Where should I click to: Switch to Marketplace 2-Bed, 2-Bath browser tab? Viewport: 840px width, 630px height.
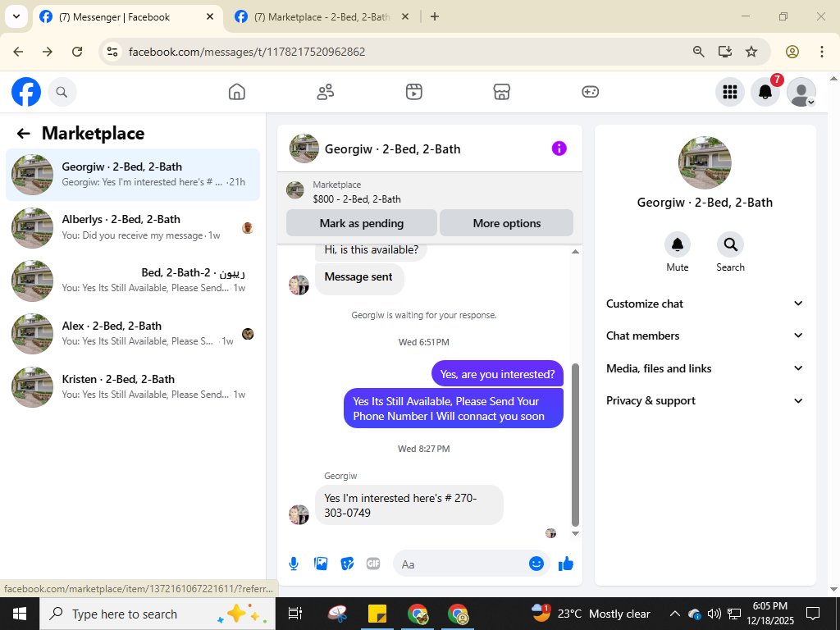(322, 17)
